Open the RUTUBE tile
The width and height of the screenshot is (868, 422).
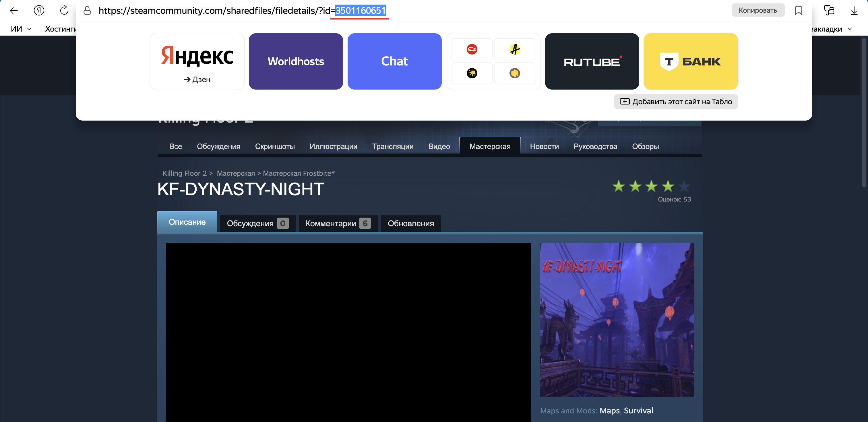click(592, 61)
